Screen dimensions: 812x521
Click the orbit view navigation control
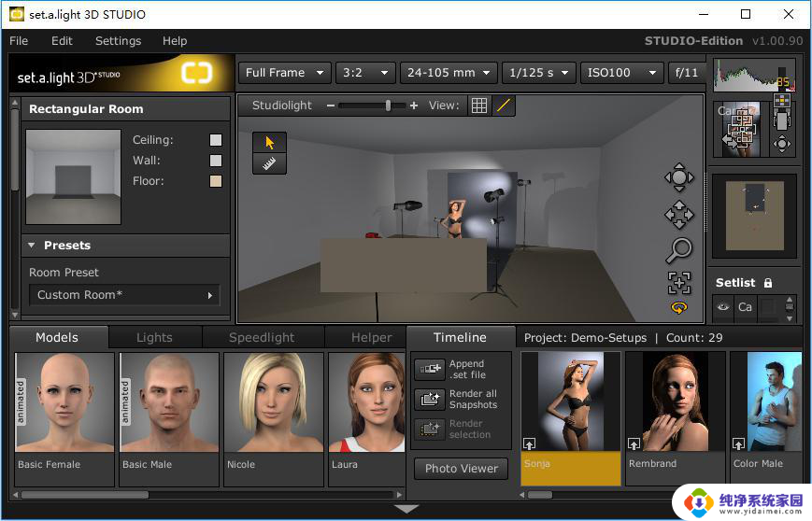point(679,177)
